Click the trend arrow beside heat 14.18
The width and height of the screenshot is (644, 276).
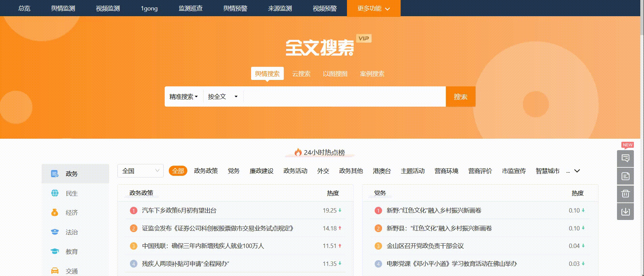click(x=340, y=228)
